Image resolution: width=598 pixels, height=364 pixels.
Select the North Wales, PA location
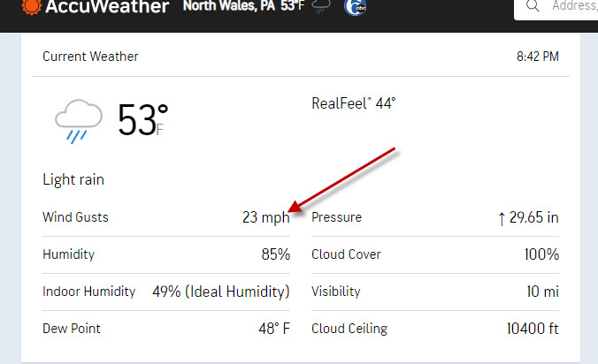(229, 5)
